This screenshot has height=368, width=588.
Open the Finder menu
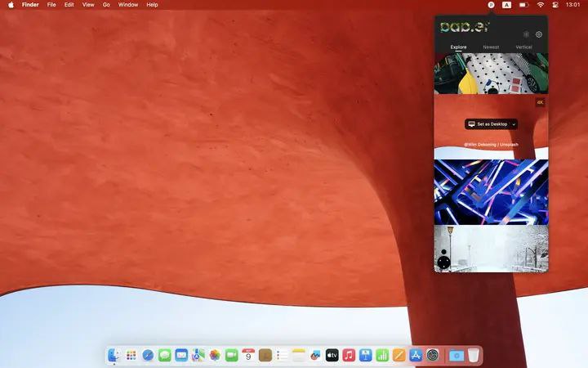coord(30,5)
